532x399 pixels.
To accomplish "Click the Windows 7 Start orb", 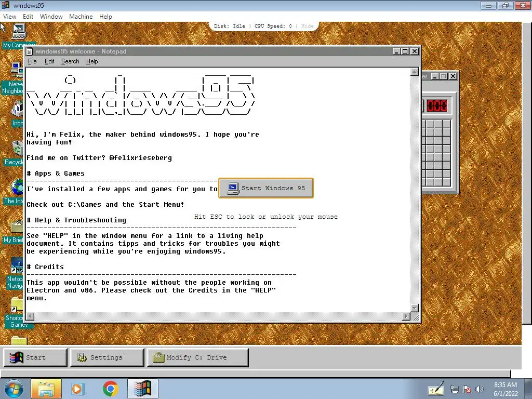I will click(14, 389).
